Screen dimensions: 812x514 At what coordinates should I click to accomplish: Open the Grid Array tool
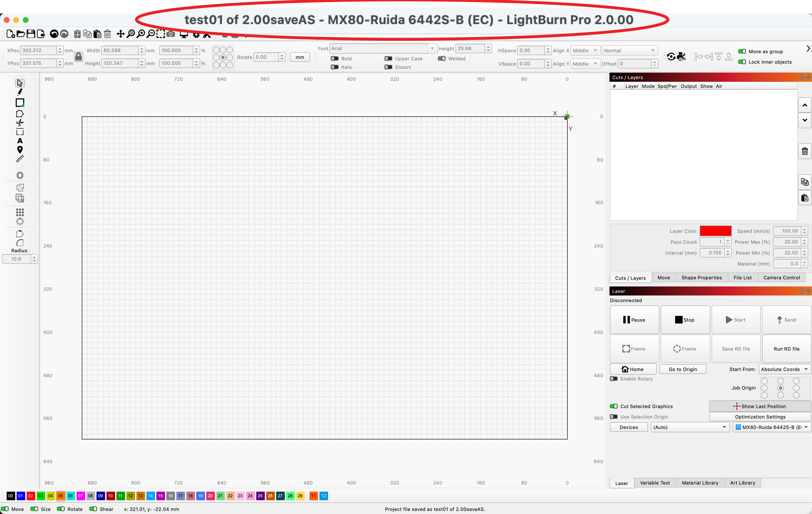click(x=20, y=212)
